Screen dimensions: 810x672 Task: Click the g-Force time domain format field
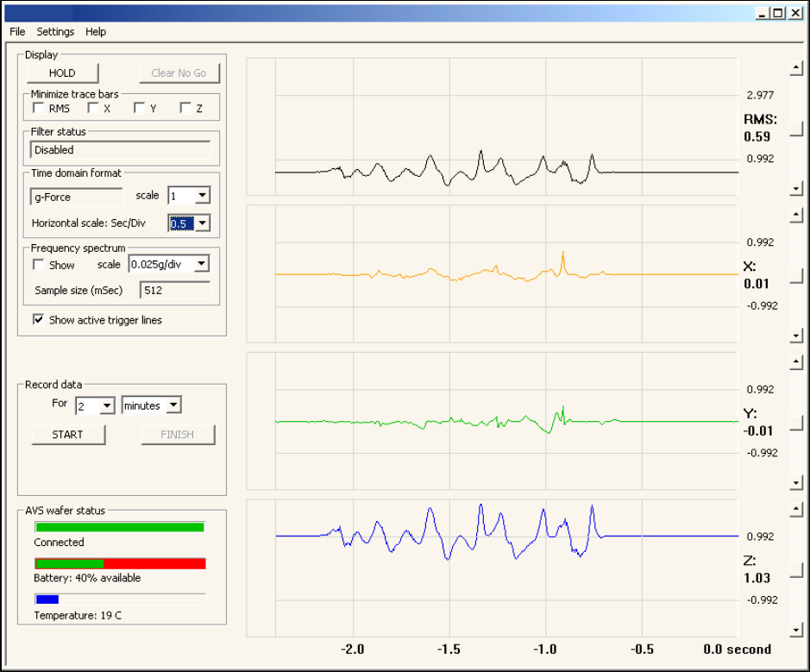click(77, 197)
